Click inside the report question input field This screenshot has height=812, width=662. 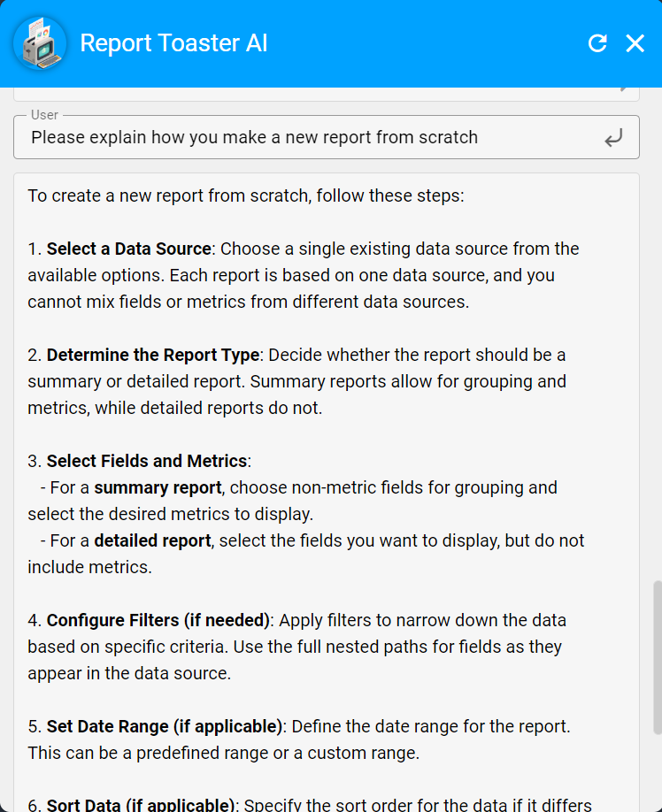click(266, 137)
